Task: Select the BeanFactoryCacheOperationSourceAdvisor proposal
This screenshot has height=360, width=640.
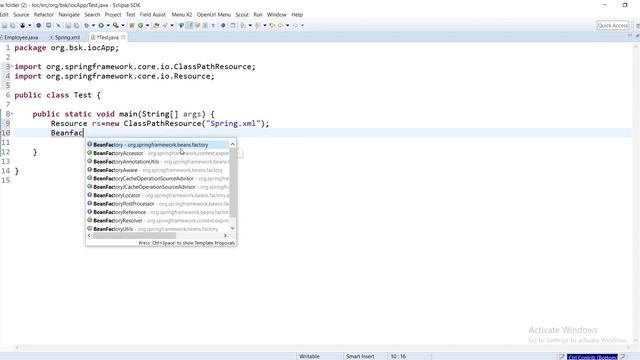Action: [x=158, y=178]
